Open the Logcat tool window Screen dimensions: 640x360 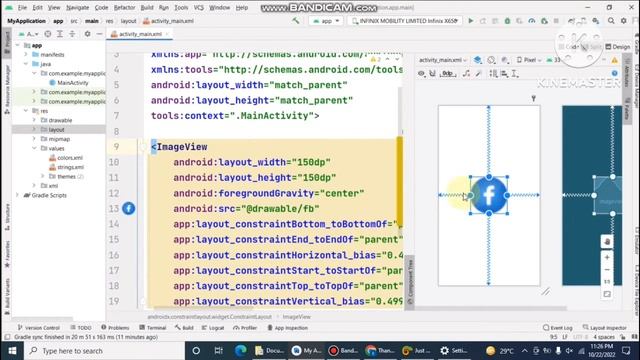[213, 328]
